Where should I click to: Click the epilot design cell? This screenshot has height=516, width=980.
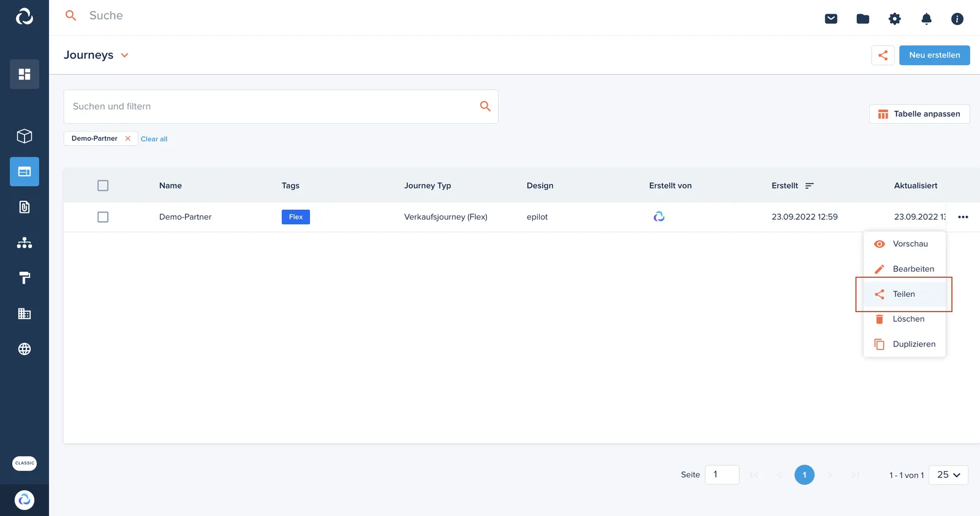coord(537,217)
